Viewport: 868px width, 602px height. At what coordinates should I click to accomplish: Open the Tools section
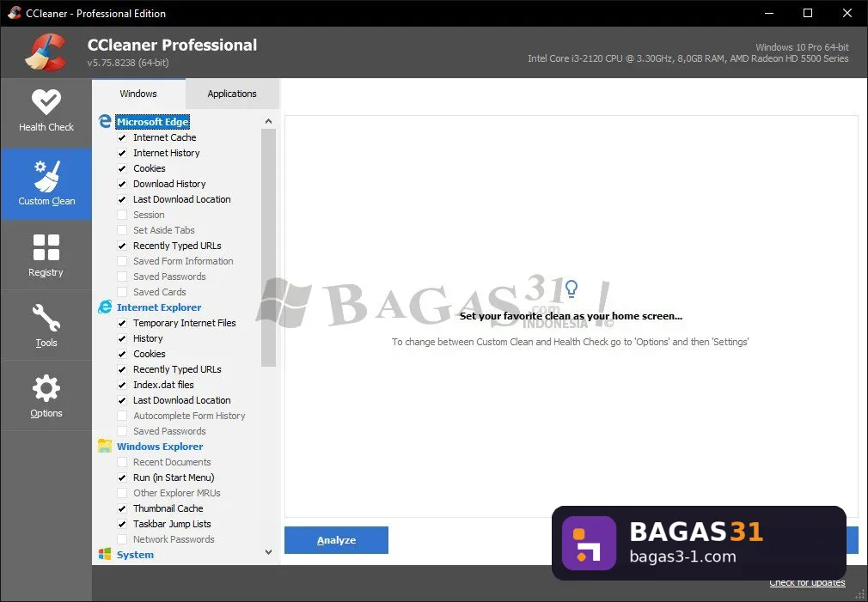click(46, 325)
